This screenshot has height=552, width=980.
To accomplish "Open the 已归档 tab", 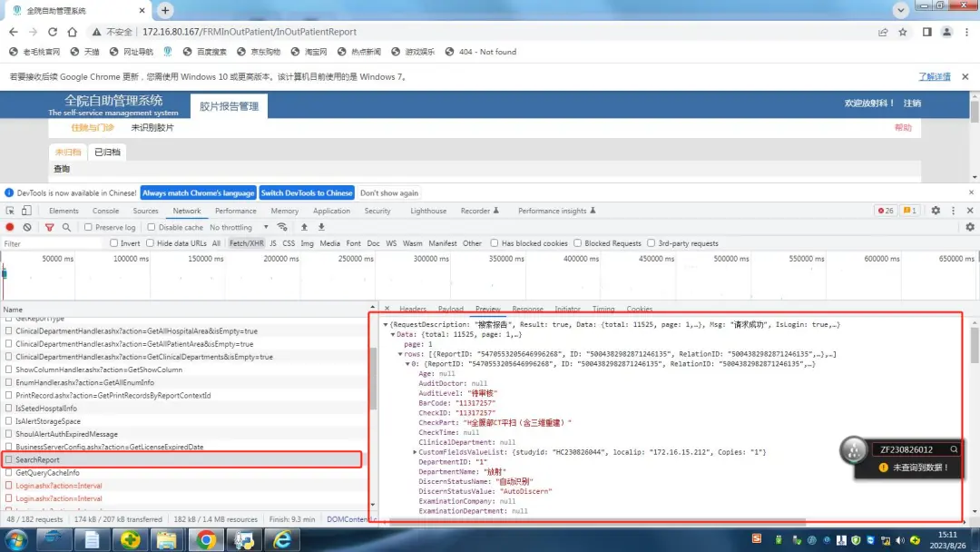I will pos(107,152).
